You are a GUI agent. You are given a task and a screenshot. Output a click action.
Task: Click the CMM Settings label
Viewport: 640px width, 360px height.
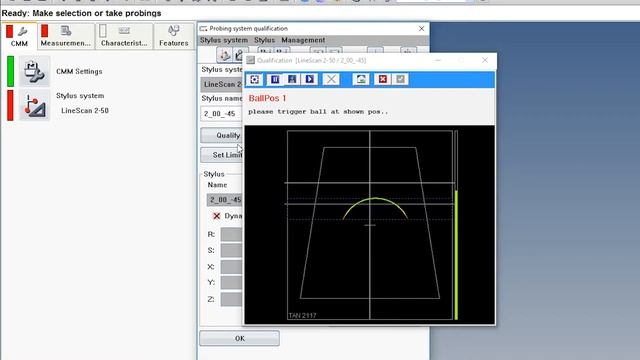tap(79, 71)
